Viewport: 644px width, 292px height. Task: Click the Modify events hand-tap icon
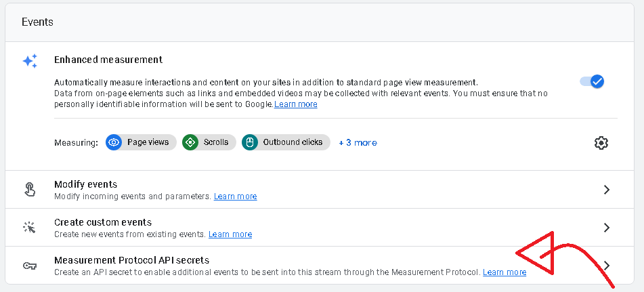(x=30, y=189)
